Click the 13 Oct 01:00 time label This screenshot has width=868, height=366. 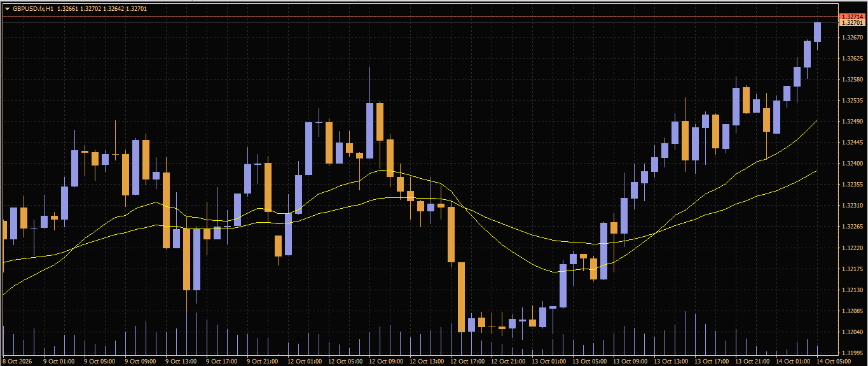point(548,362)
